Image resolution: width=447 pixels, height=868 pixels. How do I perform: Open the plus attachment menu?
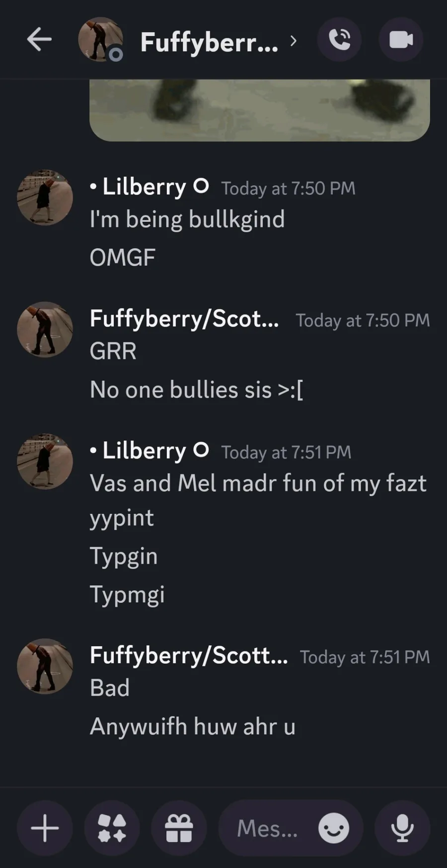45,828
